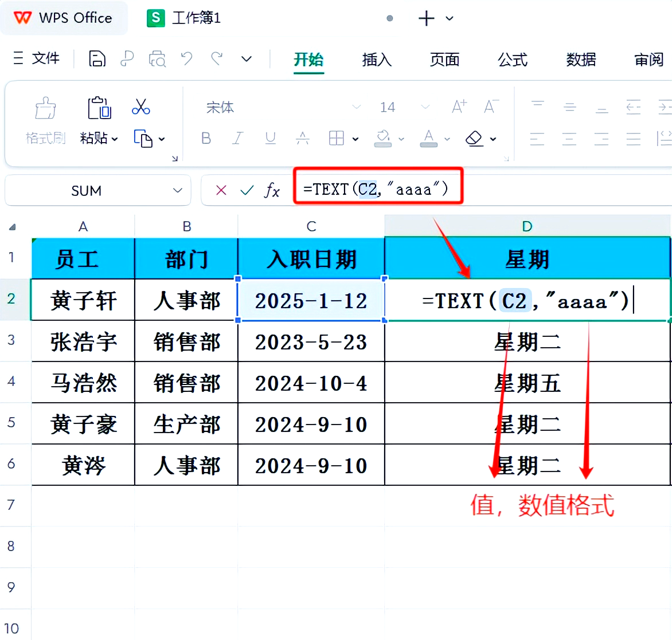Expand the 粘贴 paste options dropdown
The width and height of the screenshot is (672, 640).
point(115,139)
